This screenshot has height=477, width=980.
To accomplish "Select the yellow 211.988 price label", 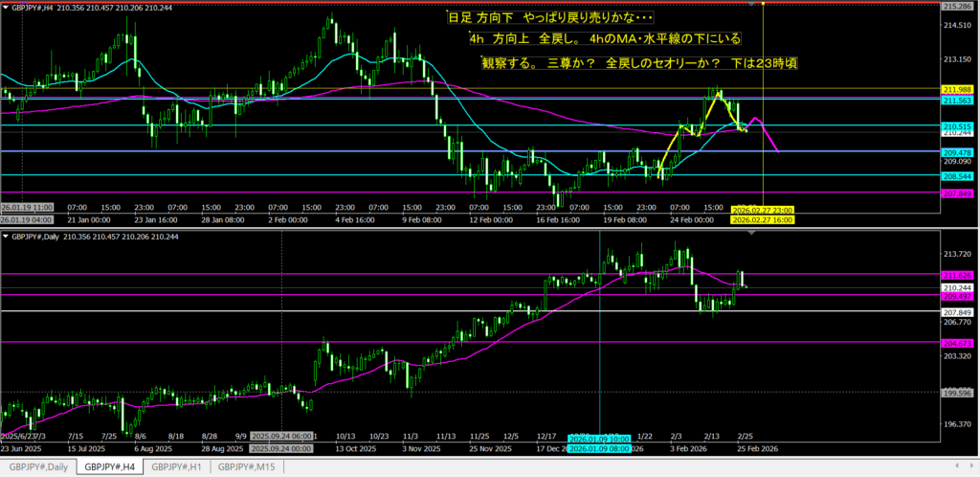I will click(957, 89).
